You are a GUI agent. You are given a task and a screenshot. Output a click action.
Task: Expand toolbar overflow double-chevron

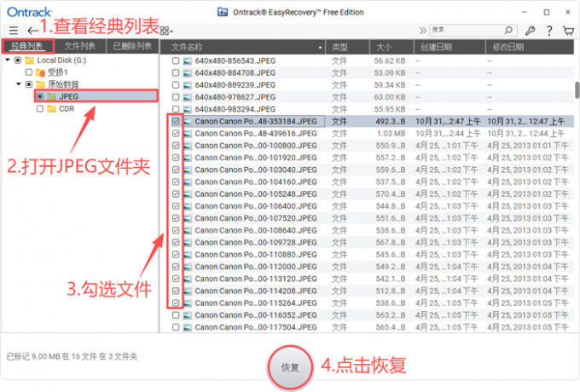click(422, 31)
